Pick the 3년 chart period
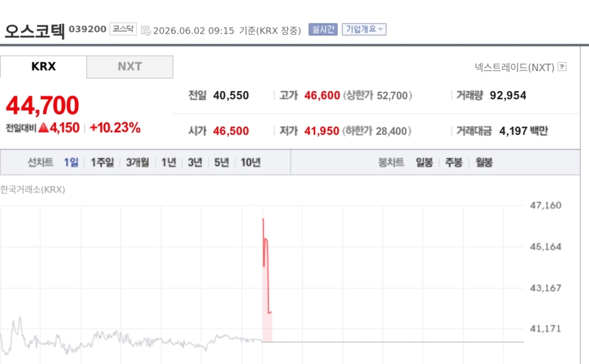Viewport: 589px width, 364px height. point(195,162)
